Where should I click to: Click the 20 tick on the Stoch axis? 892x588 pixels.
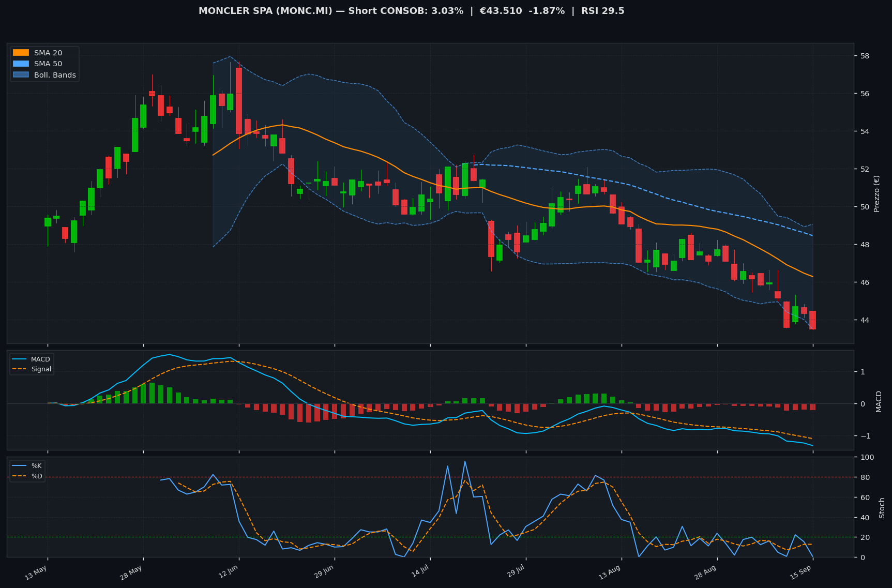click(x=865, y=537)
